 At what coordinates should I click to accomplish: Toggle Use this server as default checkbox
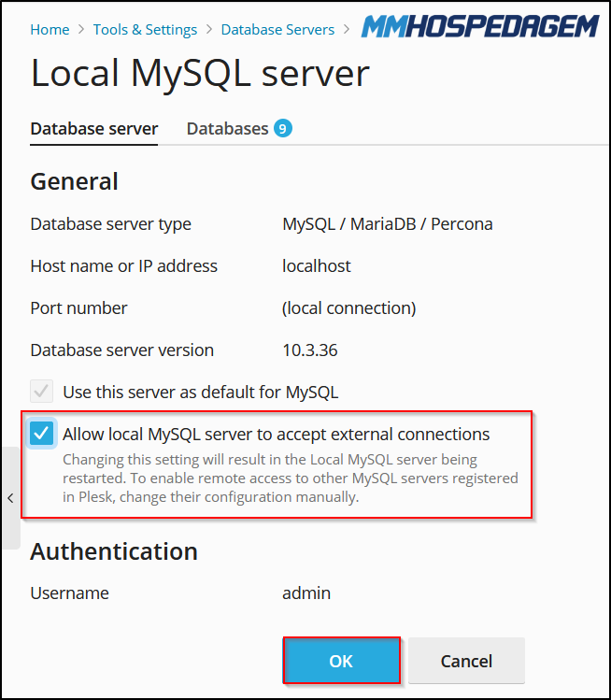coord(41,392)
